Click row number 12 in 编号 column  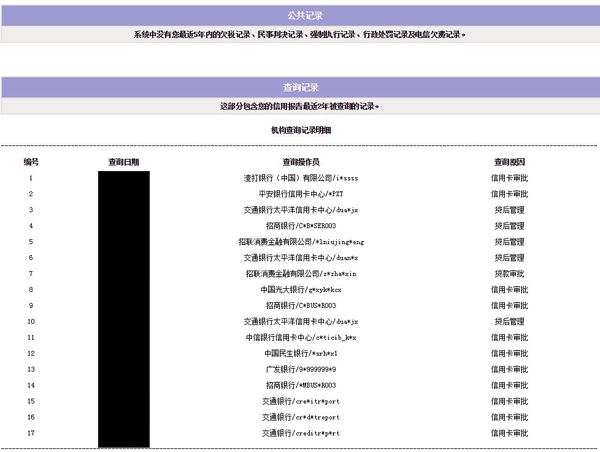coord(31,353)
